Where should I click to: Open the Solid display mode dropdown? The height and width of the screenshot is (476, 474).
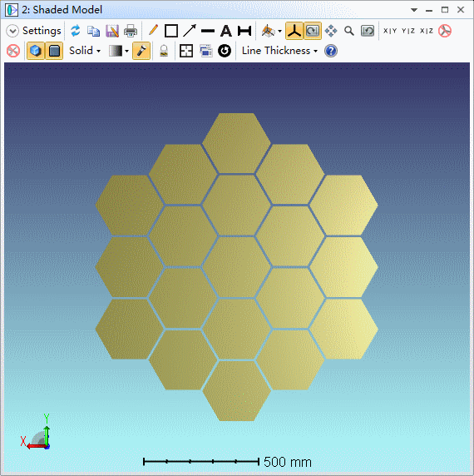coord(85,51)
